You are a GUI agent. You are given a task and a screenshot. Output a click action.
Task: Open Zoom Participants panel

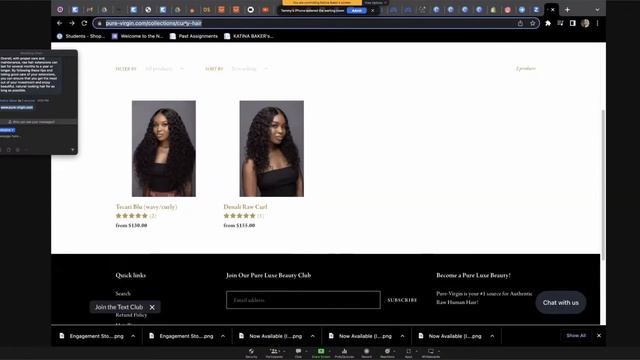(x=274, y=353)
